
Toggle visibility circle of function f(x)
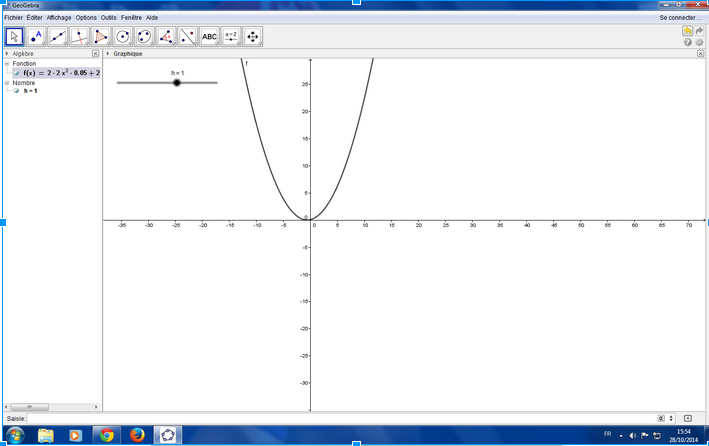tap(17, 73)
